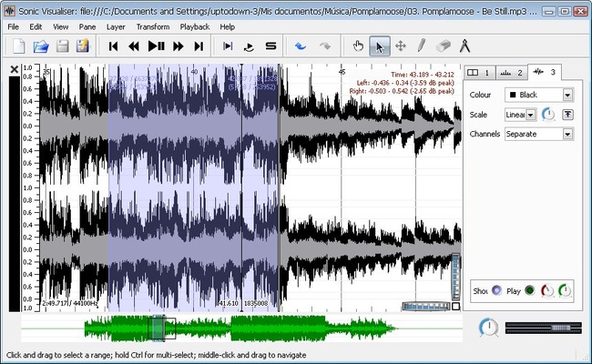Click the Fast Forward button

pyautogui.click(x=178, y=46)
